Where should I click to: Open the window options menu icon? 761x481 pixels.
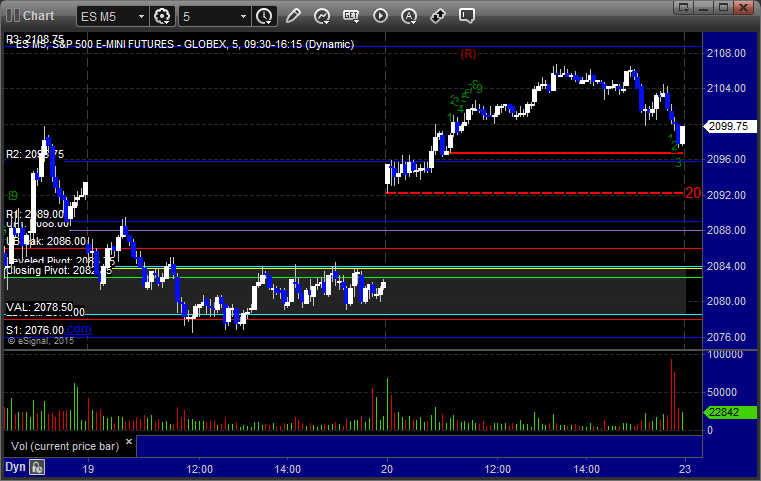[684, 7]
